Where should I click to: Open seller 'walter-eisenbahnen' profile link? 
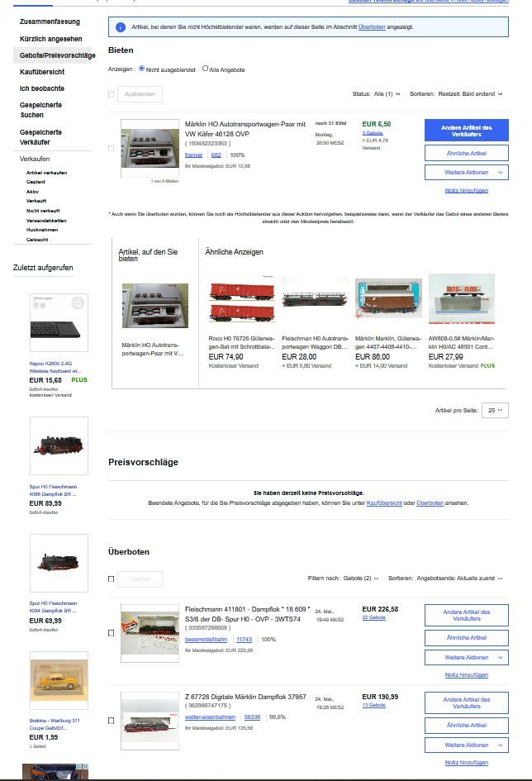point(211,717)
